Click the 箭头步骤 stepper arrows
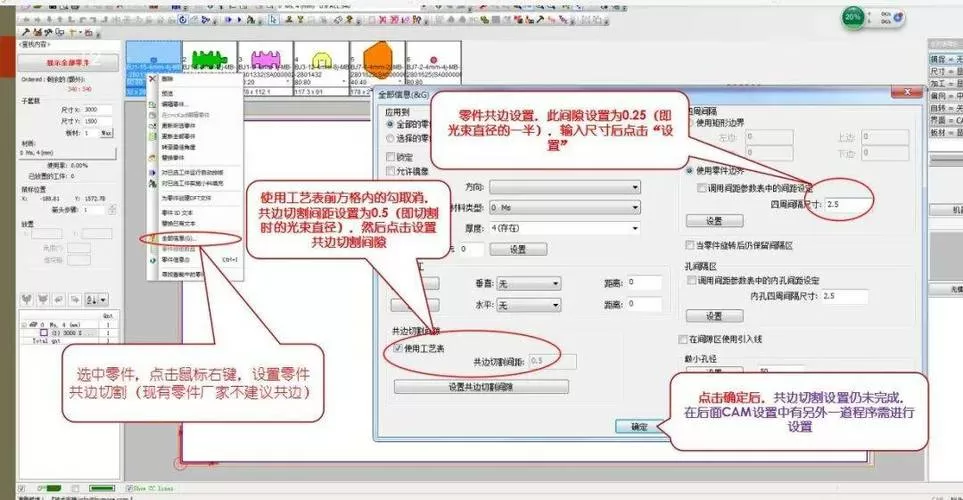 coord(112,210)
